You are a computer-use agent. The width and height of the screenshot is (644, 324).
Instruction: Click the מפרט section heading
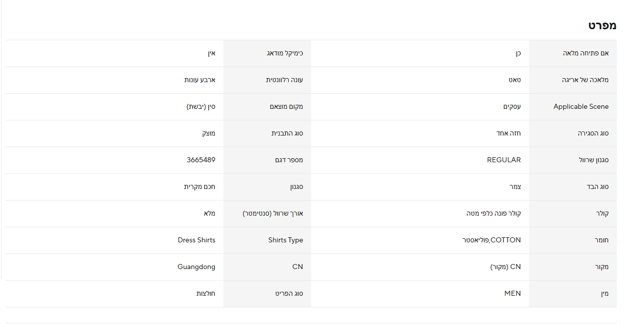click(602, 25)
